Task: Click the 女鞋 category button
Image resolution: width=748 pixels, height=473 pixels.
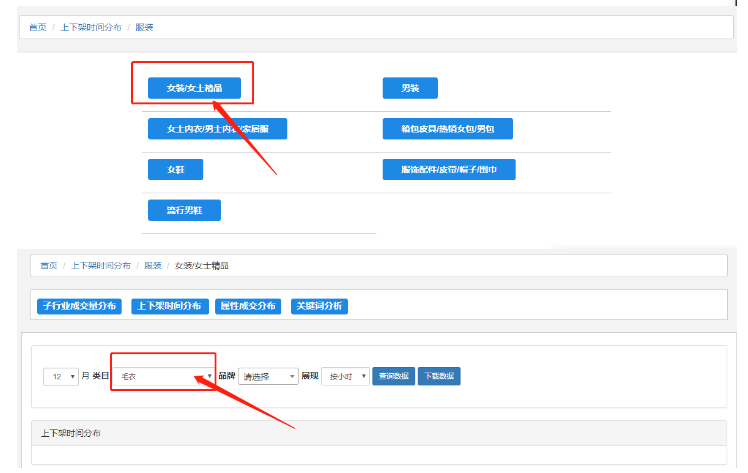Action: pyautogui.click(x=175, y=170)
